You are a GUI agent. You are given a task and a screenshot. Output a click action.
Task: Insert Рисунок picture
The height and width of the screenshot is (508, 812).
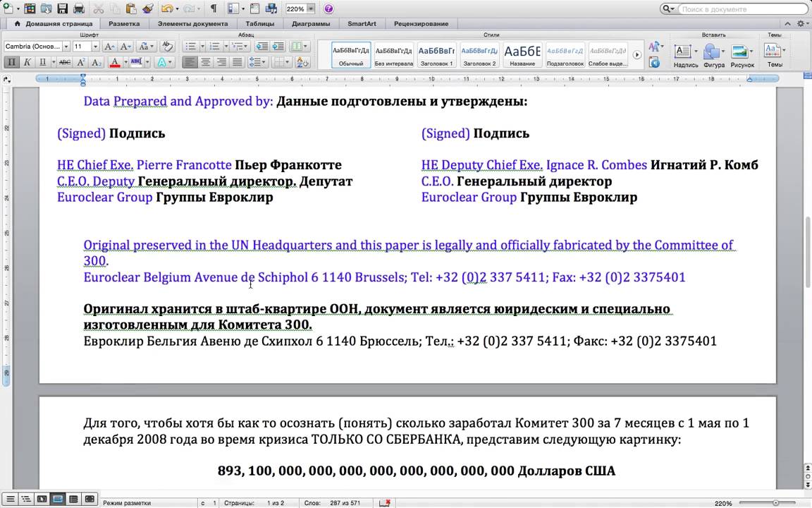[x=742, y=56]
